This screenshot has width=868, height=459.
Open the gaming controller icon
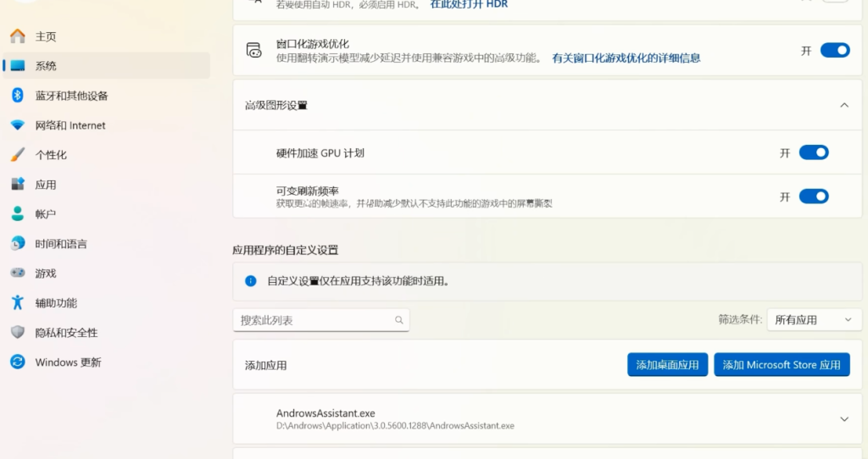click(17, 274)
